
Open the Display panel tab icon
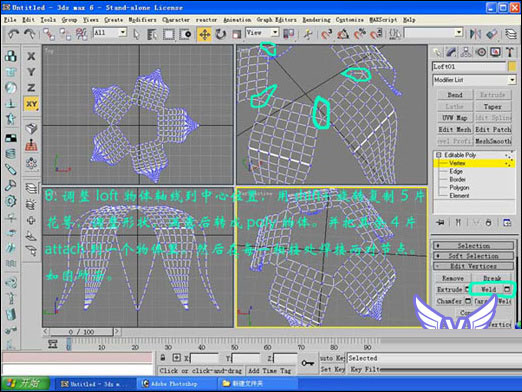[496, 52]
